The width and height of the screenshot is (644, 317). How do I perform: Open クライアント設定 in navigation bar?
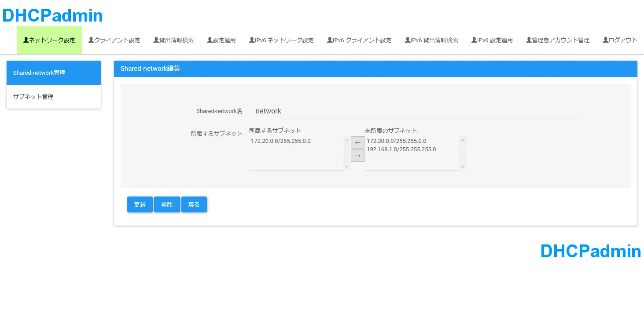coord(114,40)
